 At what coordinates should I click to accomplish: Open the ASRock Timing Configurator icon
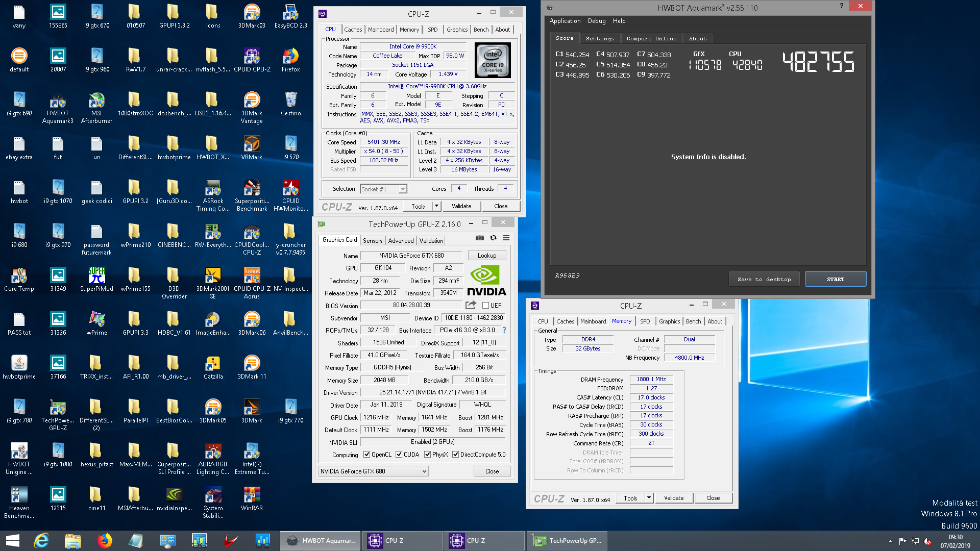click(x=213, y=196)
